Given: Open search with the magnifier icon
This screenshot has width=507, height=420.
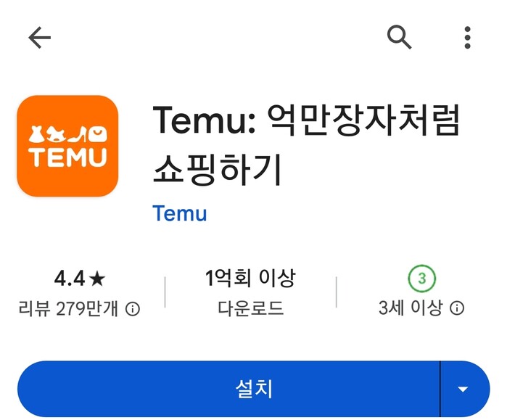Looking at the screenshot, I should 400,37.
